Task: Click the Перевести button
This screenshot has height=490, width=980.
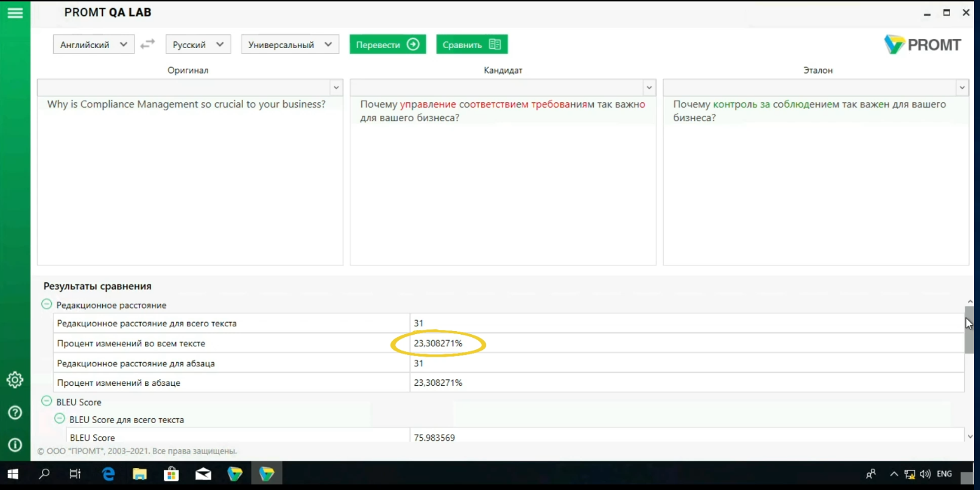Action: click(x=387, y=44)
